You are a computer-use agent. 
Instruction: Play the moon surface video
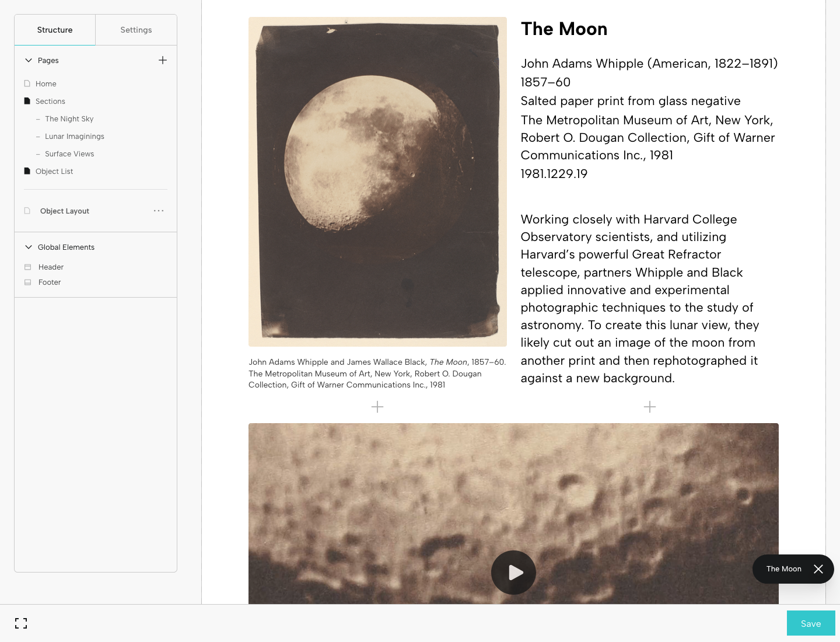click(x=513, y=573)
